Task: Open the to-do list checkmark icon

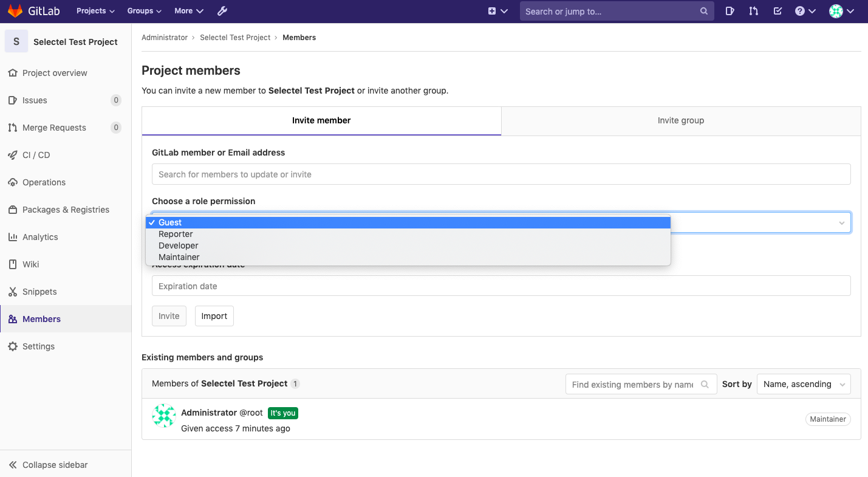Action: coord(777,11)
